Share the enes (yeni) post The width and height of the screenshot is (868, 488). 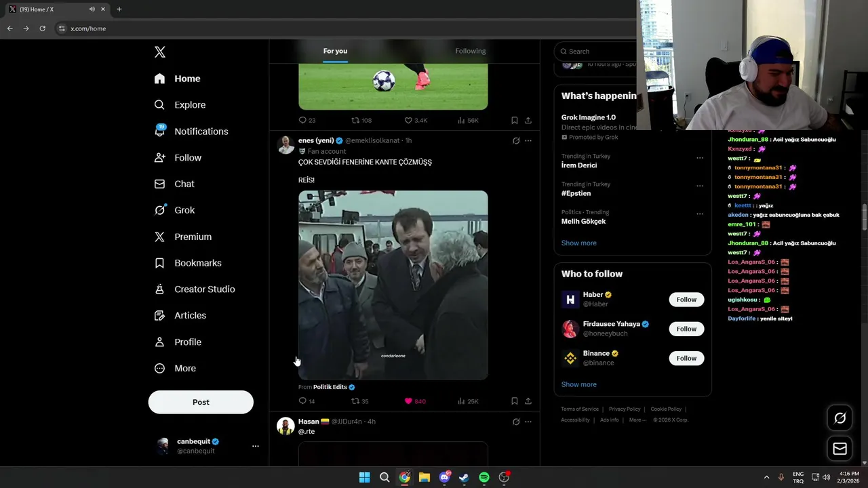pyautogui.click(x=528, y=401)
